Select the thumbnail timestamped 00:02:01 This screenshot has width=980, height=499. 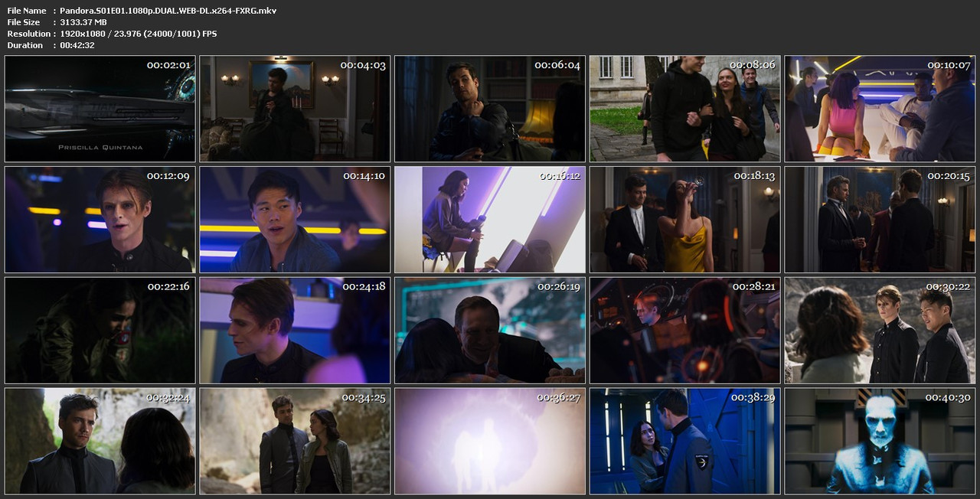[100, 109]
